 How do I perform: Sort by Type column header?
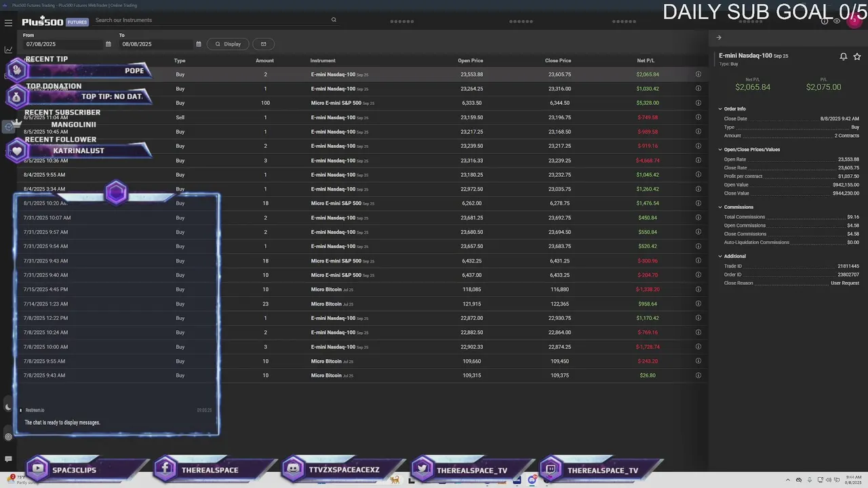tap(180, 60)
